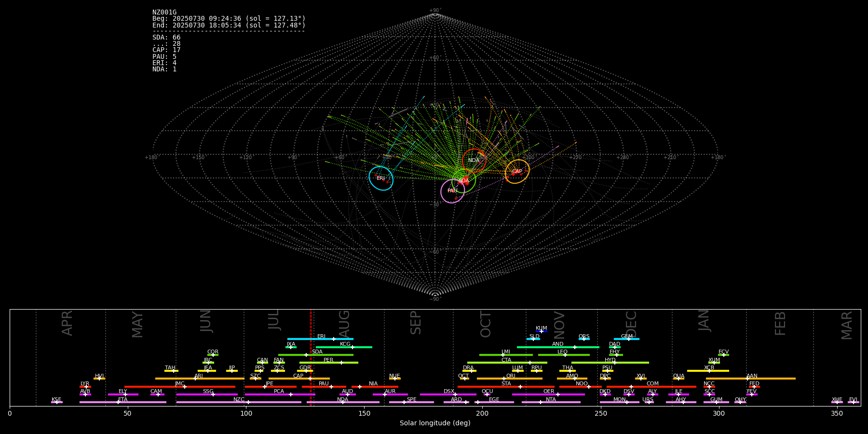868x434 pixels.
Task: Select the red NDA radiant circle on sky map
Action: click(x=474, y=161)
